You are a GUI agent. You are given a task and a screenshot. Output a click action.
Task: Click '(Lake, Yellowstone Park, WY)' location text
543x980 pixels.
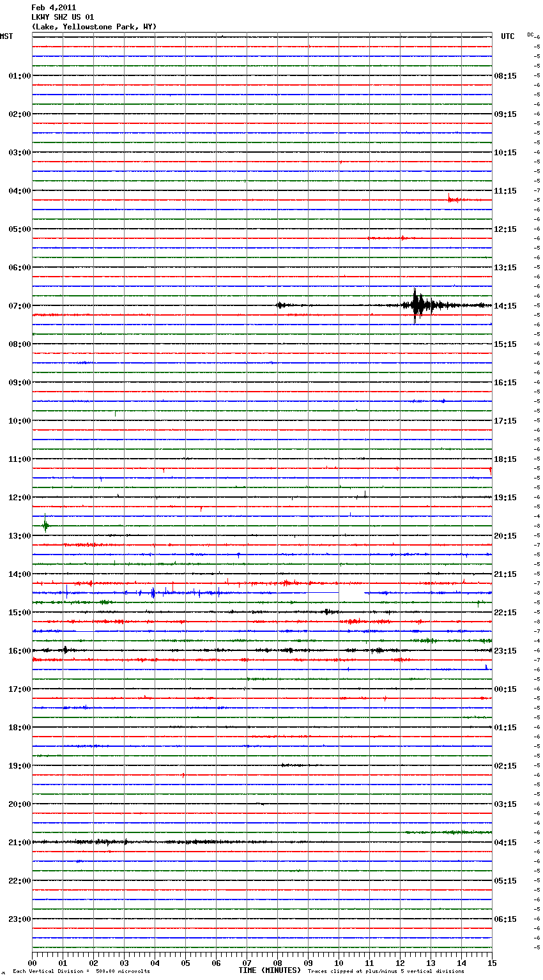[94, 27]
